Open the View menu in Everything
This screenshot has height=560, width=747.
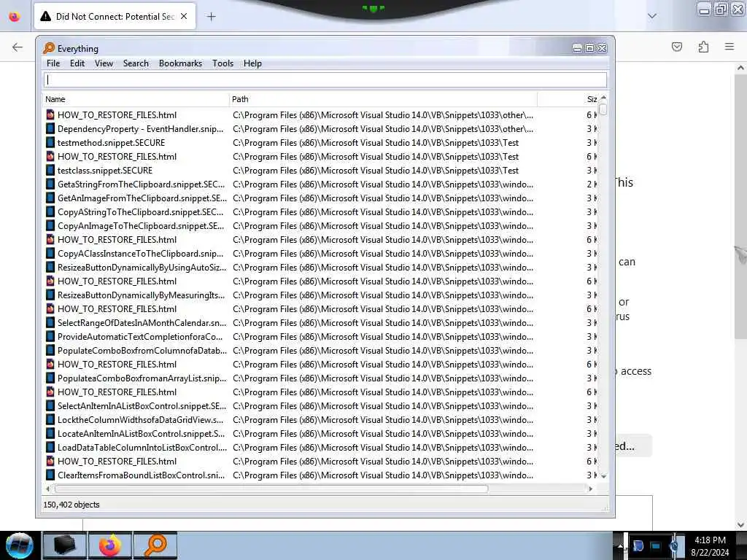point(104,63)
